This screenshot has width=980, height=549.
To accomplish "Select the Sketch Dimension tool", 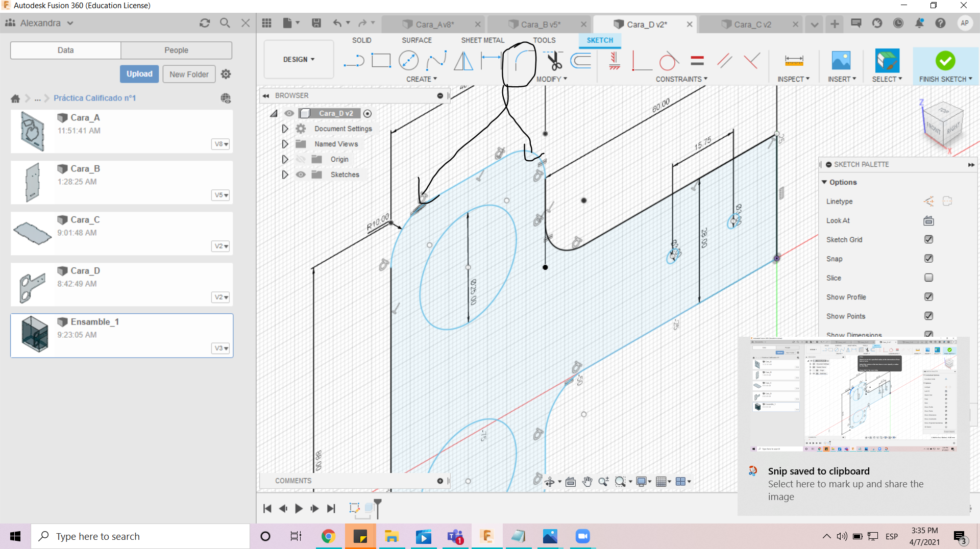I will 491,61.
